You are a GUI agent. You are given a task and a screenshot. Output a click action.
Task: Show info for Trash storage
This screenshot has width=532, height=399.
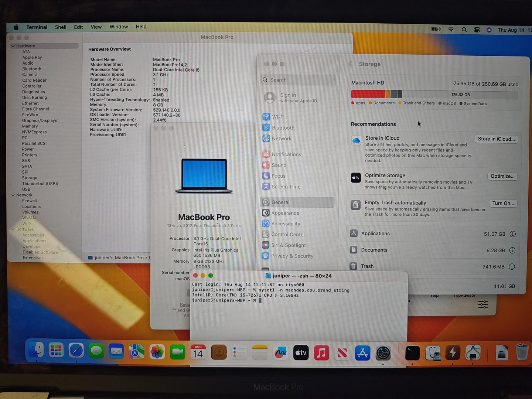[512, 267]
